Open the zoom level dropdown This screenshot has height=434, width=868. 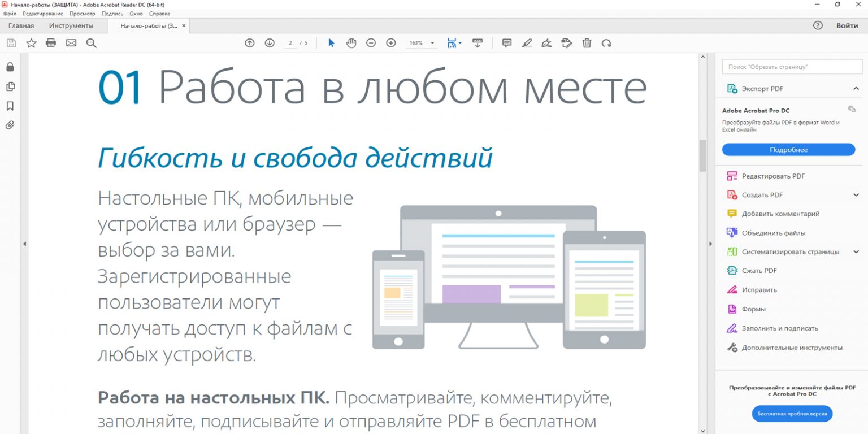tap(432, 42)
